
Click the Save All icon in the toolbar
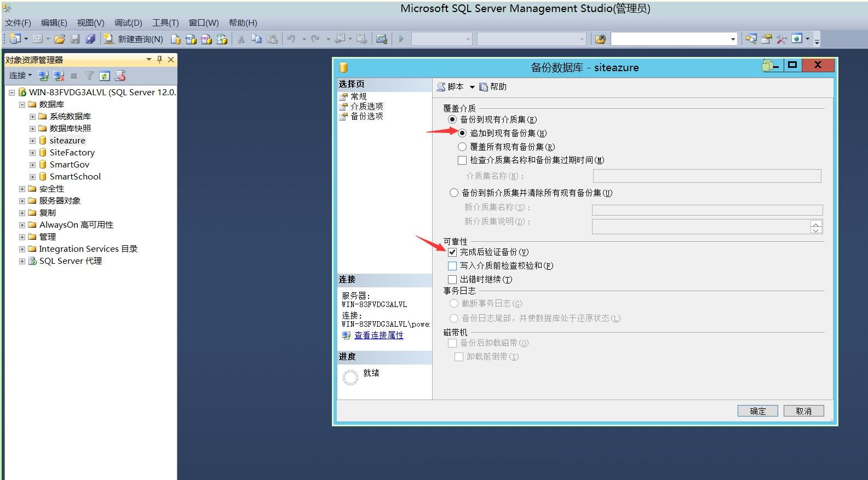tap(90, 39)
